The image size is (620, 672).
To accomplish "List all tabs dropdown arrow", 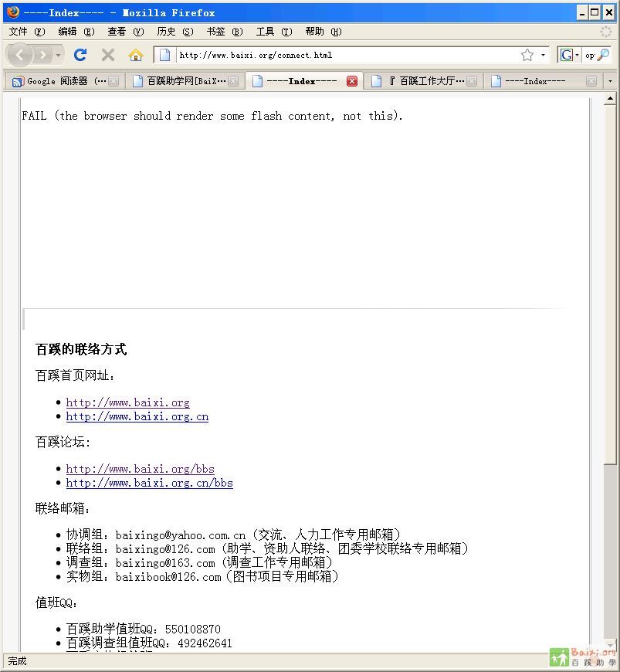I will [610, 81].
